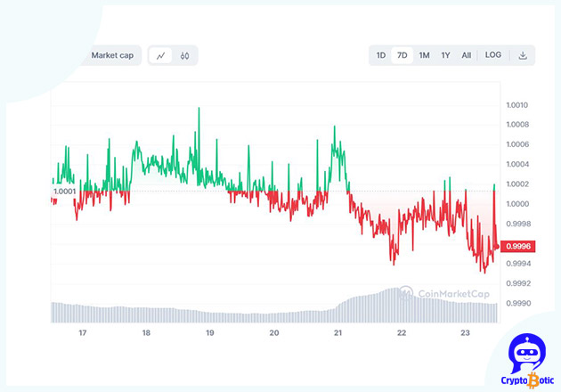Image resolution: width=561 pixels, height=392 pixels.
Task: Switch to candlestick chart view
Action: [x=185, y=55]
